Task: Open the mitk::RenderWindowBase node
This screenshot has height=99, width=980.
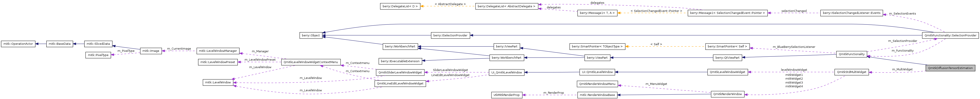Action: point(597,95)
